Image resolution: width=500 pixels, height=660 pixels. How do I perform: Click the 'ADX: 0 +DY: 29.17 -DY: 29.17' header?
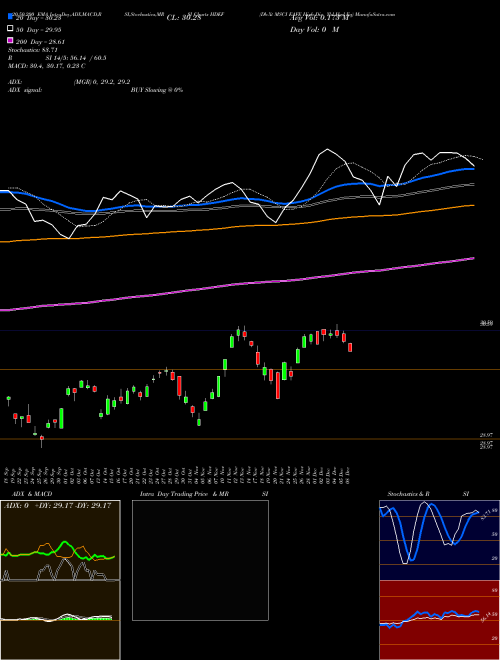pyautogui.click(x=58, y=506)
